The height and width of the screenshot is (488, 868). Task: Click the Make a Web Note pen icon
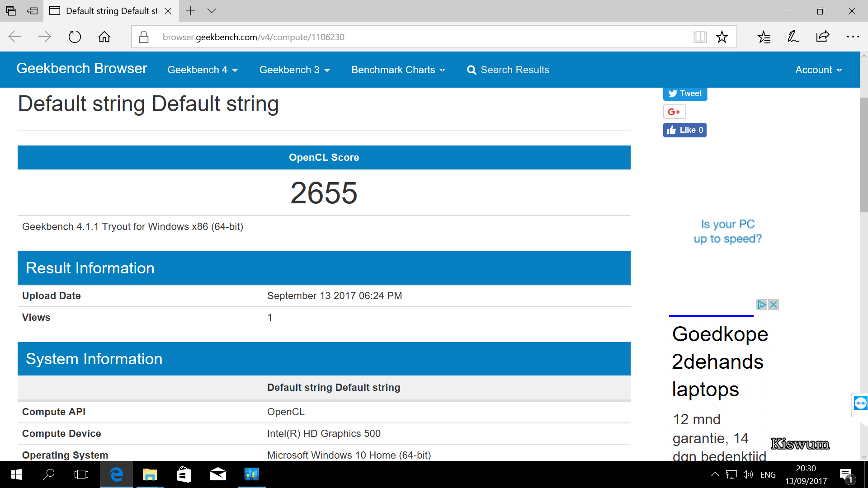(793, 37)
